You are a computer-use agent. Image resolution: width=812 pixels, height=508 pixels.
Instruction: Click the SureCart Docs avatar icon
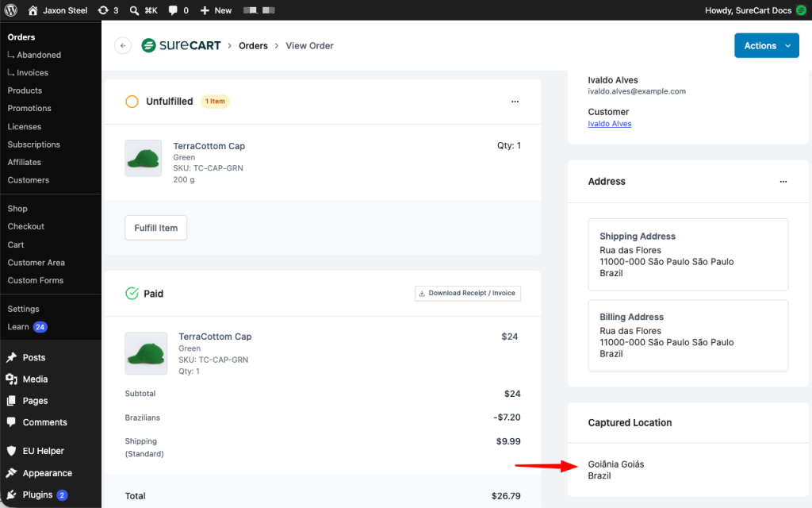(801, 10)
